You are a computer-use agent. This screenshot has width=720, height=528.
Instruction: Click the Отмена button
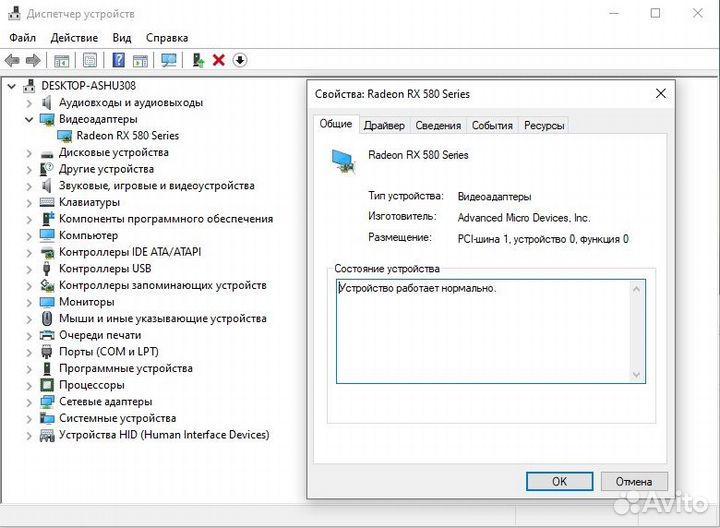point(634,481)
